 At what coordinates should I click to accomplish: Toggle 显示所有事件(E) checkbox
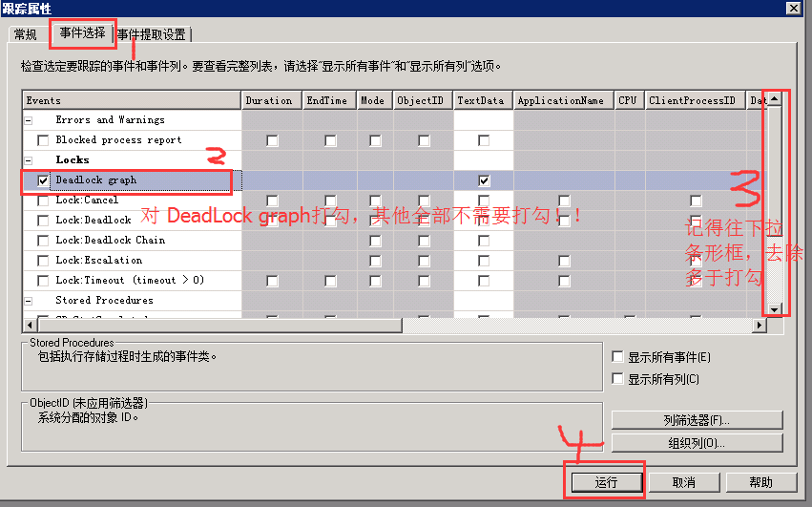pos(618,357)
